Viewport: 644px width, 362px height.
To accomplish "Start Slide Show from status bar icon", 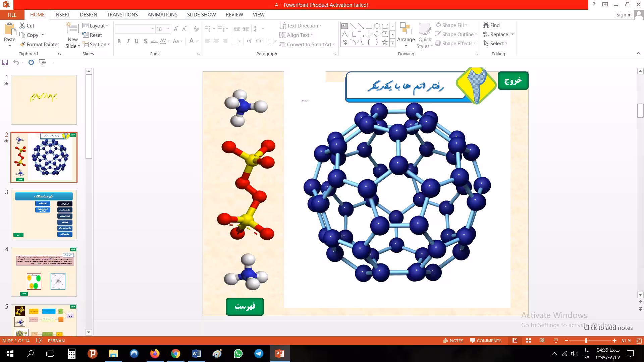I will [556, 341].
